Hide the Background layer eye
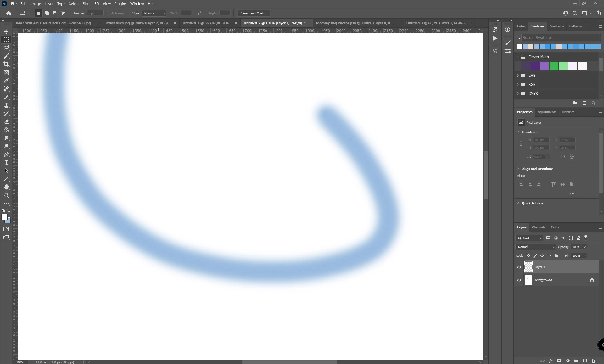The width and height of the screenshot is (604, 364). click(x=519, y=280)
